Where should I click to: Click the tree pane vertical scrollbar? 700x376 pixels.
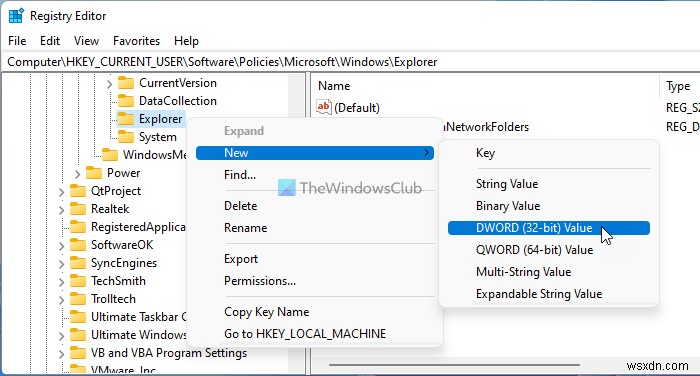coord(296,223)
